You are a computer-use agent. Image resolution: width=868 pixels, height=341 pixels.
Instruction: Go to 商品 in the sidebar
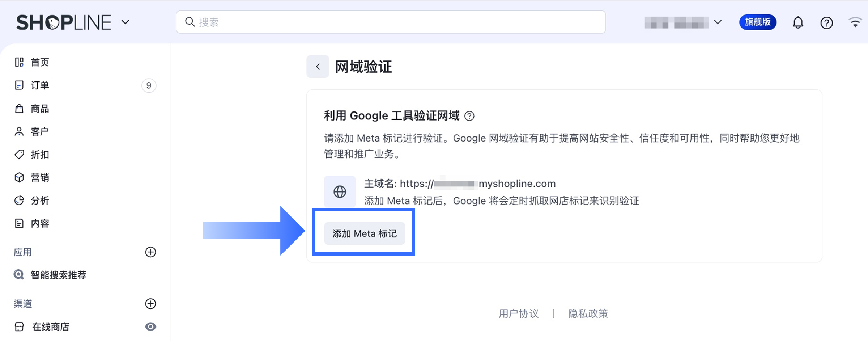40,109
